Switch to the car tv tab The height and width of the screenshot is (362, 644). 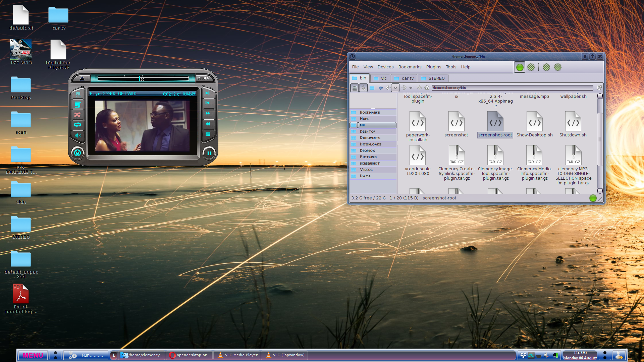point(404,78)
